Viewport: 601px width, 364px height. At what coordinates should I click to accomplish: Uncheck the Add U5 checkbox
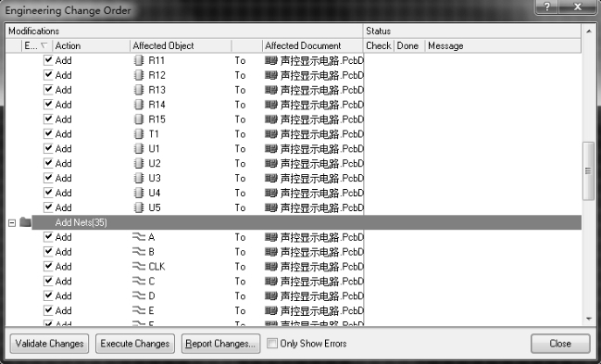(48, 207)
